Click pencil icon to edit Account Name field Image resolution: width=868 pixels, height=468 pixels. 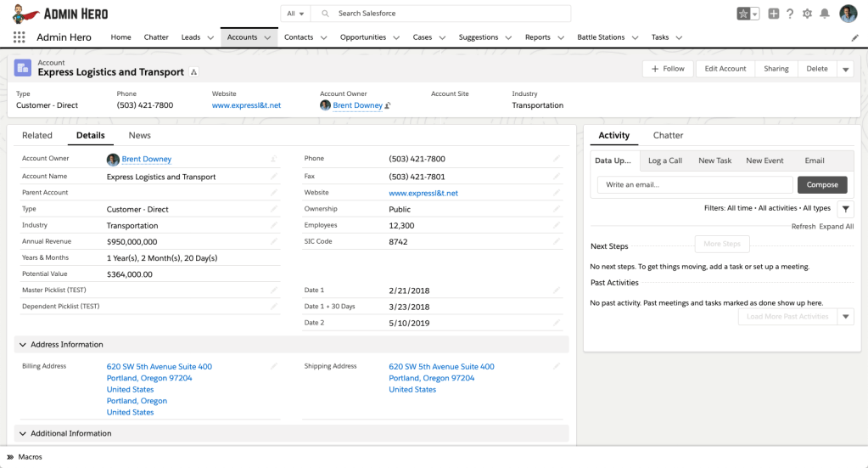tap(274, 177)
